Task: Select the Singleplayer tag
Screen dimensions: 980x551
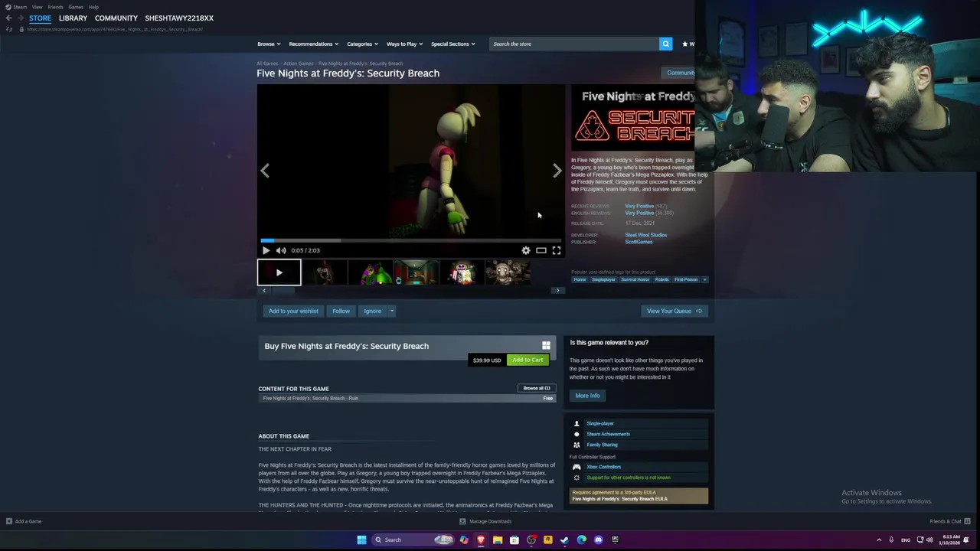Action: 603,279
